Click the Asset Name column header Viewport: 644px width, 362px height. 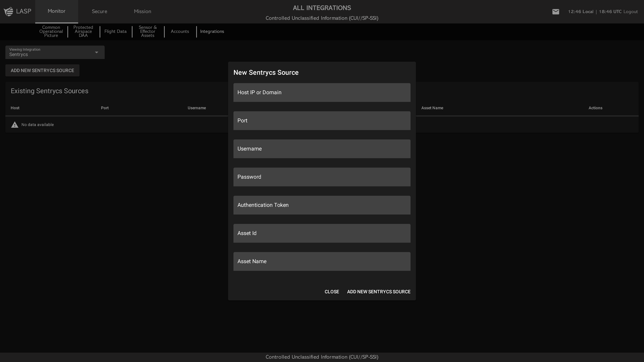[x=432, y=108]
